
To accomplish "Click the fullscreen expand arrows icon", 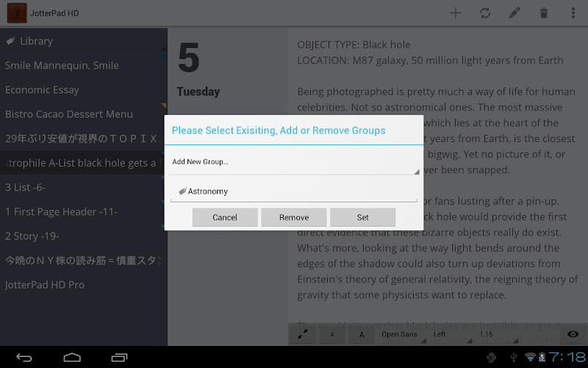I will tap(303, 334).
